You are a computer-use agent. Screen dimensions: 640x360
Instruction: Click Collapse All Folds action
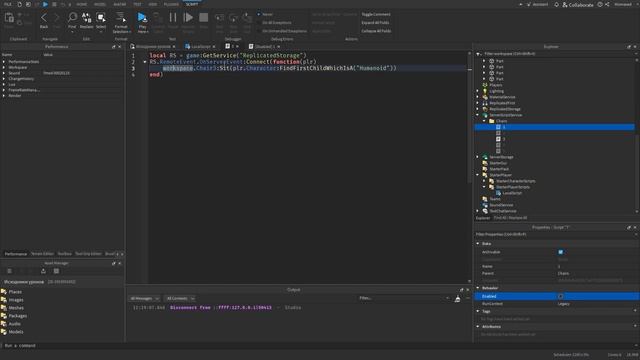click(376, 31)
